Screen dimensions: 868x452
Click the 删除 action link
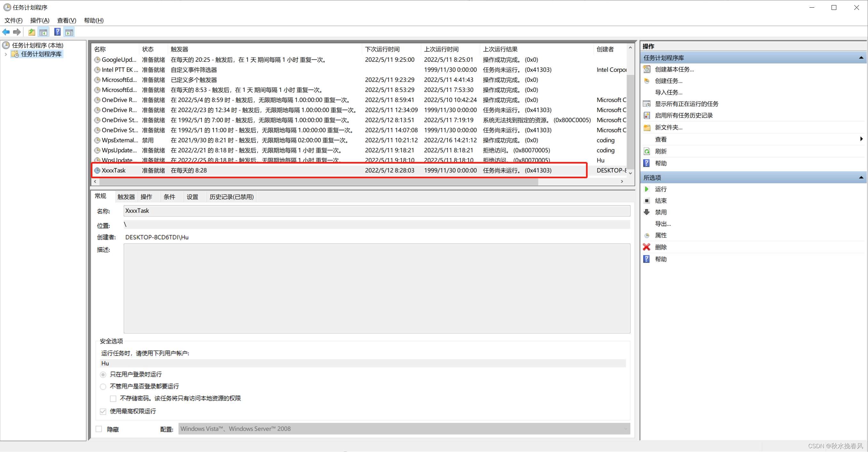point(661,247)
